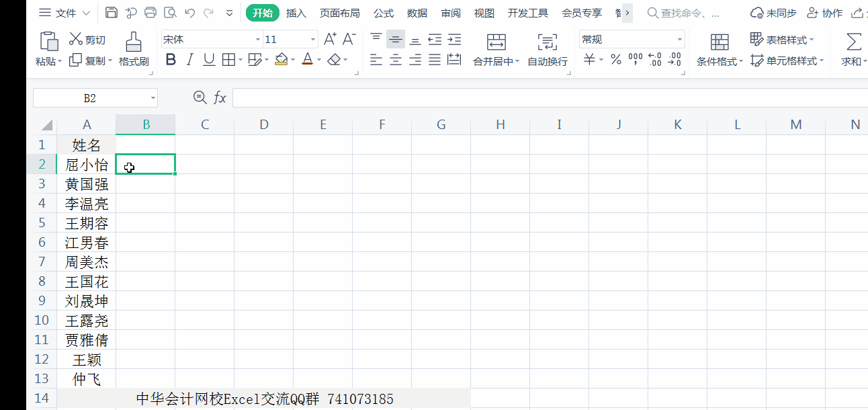Switch to the Formulas (公式) tab
868x410 pixels.
[384, 13]
